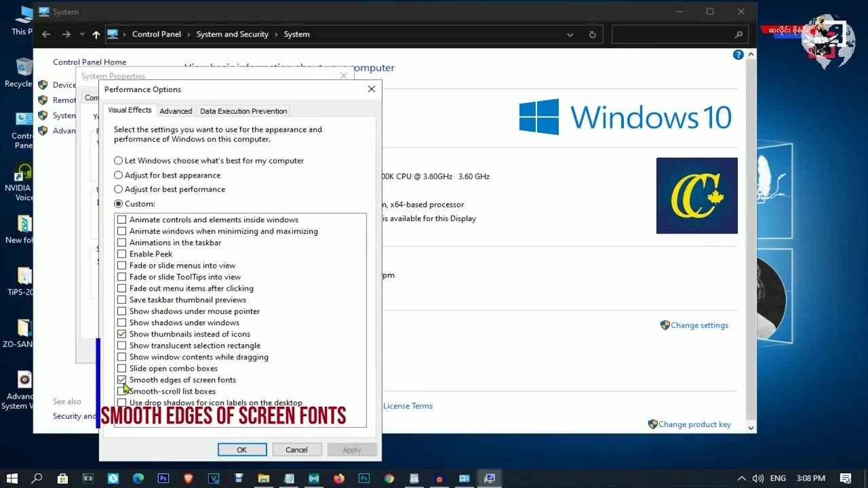
Task: Select Let Windows choose what's best
Action: [x=119, y=161]
